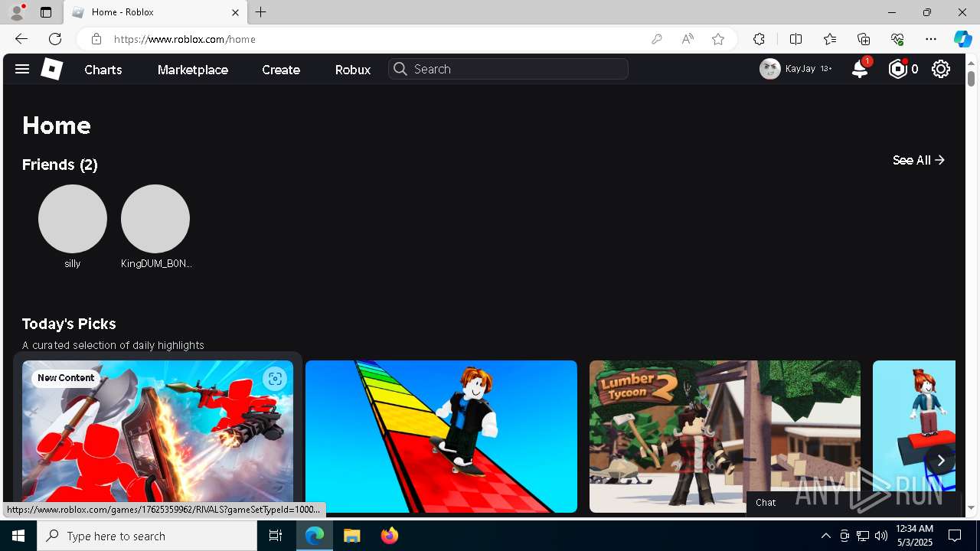This screenshot has height=551, width=980.
Task: Open the Marketplace page
Action: (193, 70)
